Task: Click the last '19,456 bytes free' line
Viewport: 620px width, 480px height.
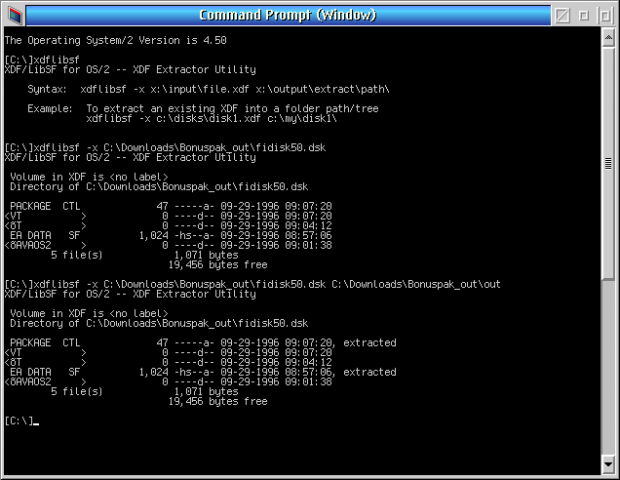Action: (218, 401)
